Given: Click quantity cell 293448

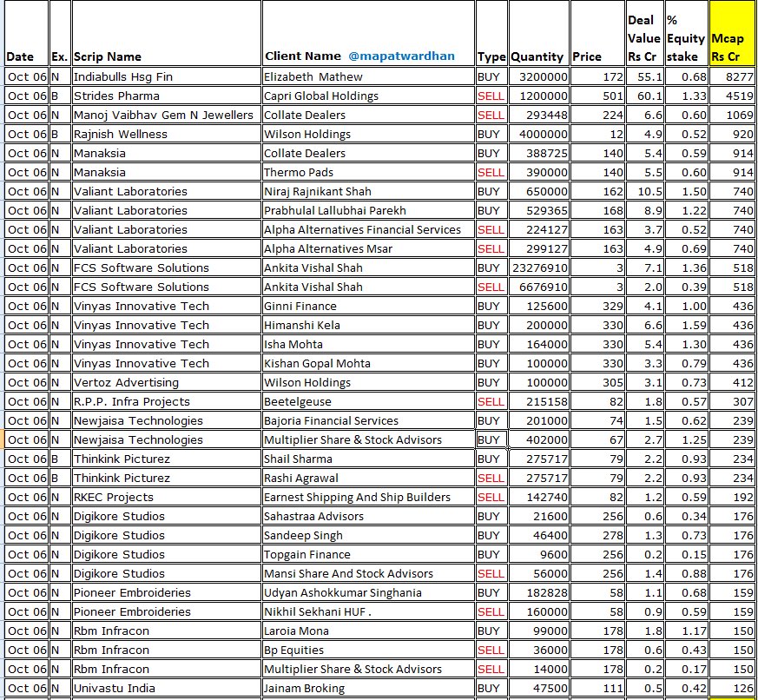Looking at the screenshot, I should point(539,115).
